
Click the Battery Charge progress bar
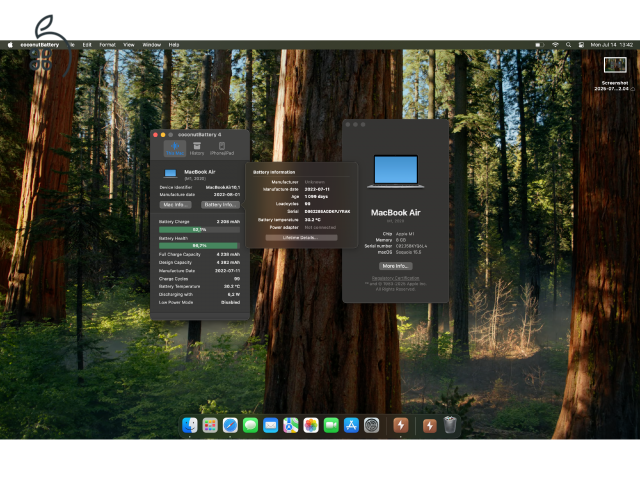click(199, 230)
